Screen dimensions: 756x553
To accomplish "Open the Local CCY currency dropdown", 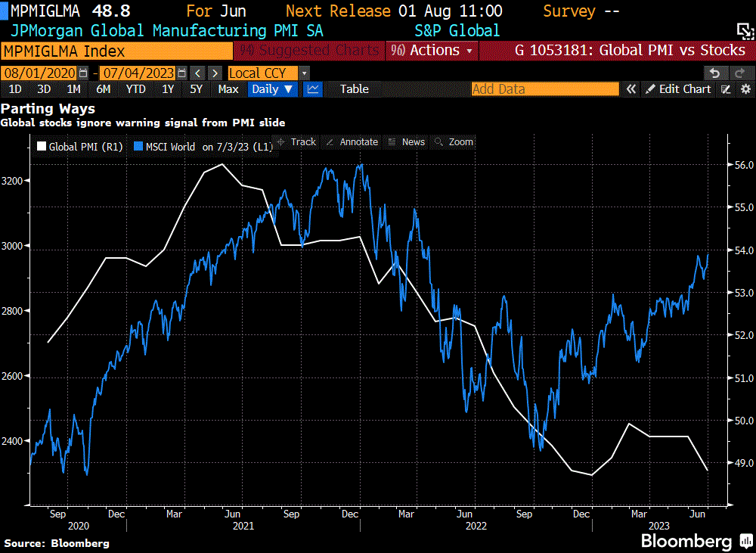I will pos(263,73).
